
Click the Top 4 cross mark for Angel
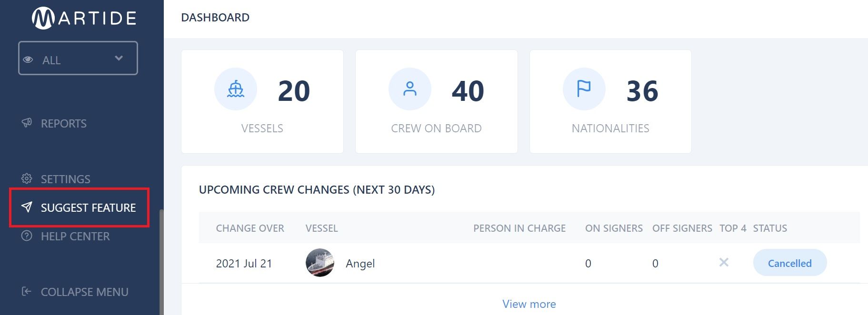(x=724, y=262)
